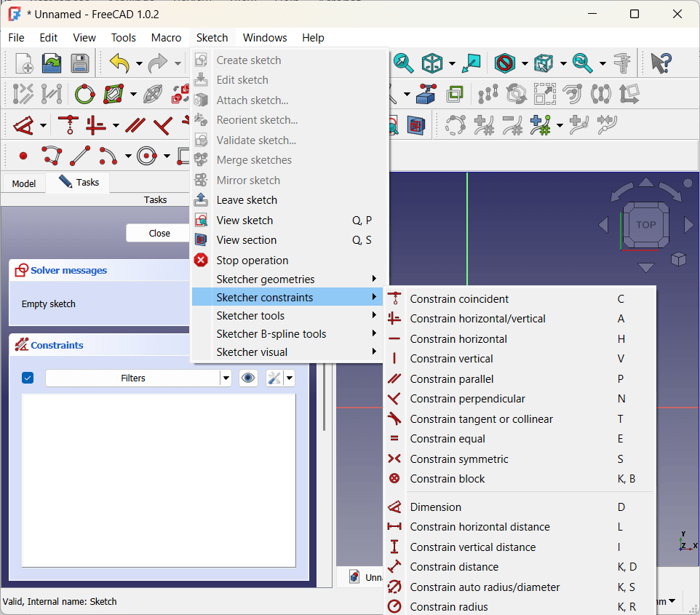The height and width of the screenshot is (615, 700).
Task: Select Constrain coincident in submenu
Action: (x=520, y=299)
